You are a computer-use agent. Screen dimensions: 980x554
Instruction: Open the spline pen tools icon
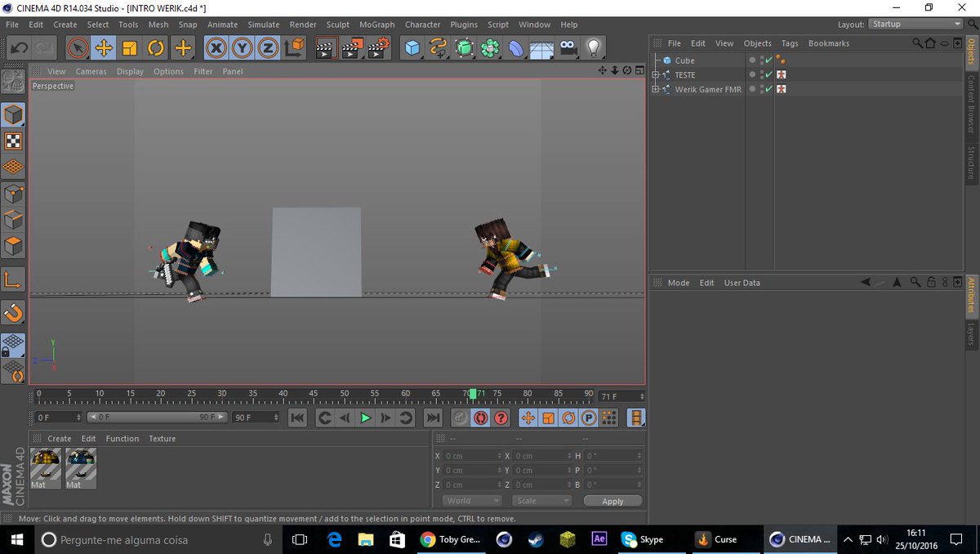(x=439, y=48)
